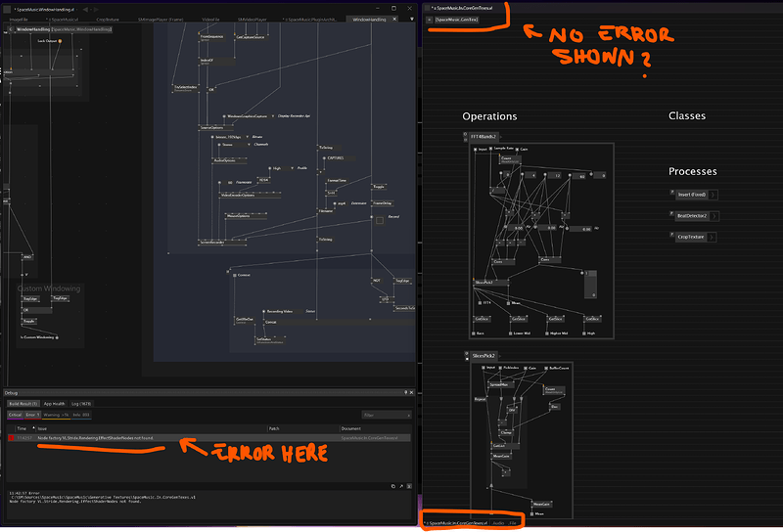
Task: Close the WindowHandling tab
Action: [395, 19]
